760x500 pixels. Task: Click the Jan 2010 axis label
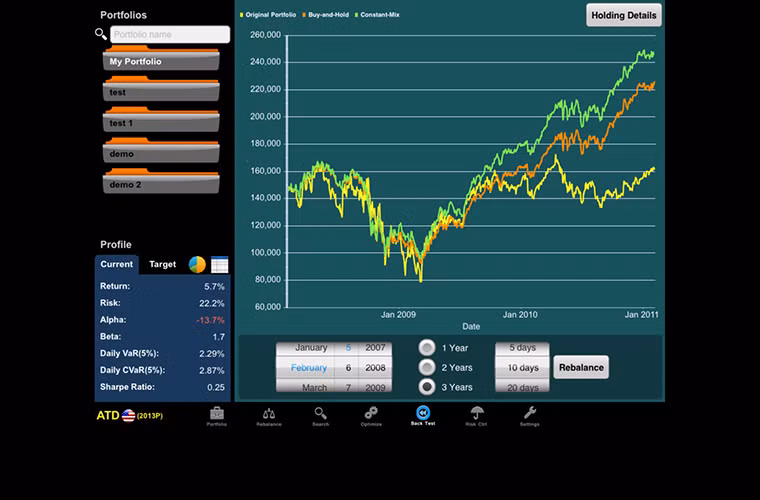coord(520,315)
